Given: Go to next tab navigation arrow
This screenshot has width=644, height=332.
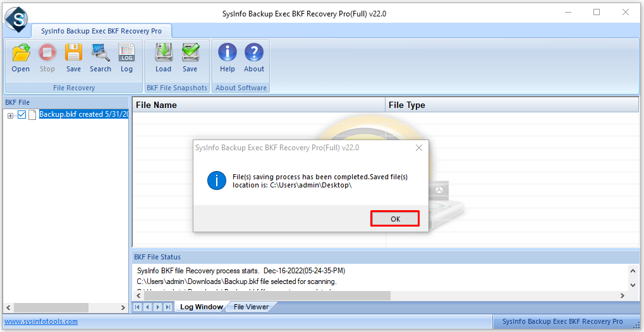Looking at the screenshot, I should (158, 307).
